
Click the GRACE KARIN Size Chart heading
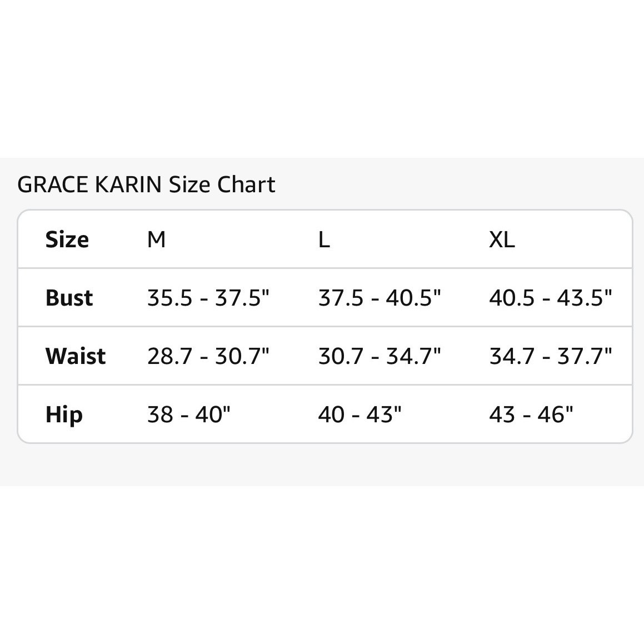[146, 184]
